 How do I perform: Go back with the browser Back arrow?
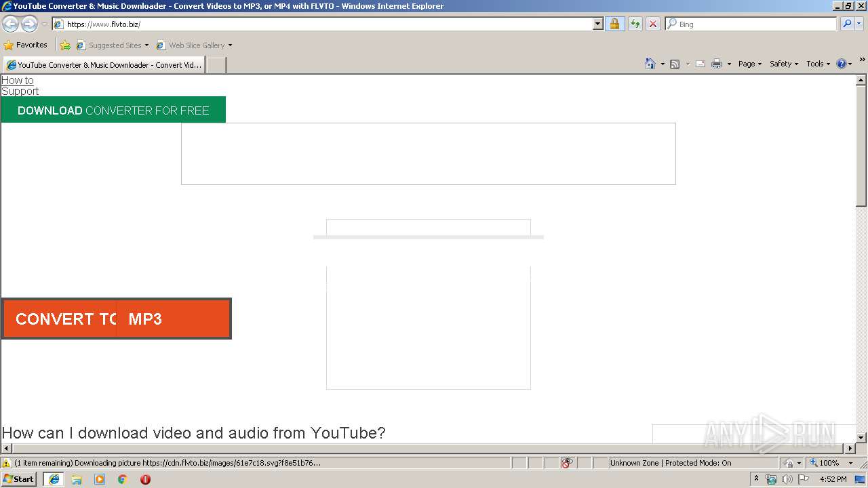coord(10,24)
